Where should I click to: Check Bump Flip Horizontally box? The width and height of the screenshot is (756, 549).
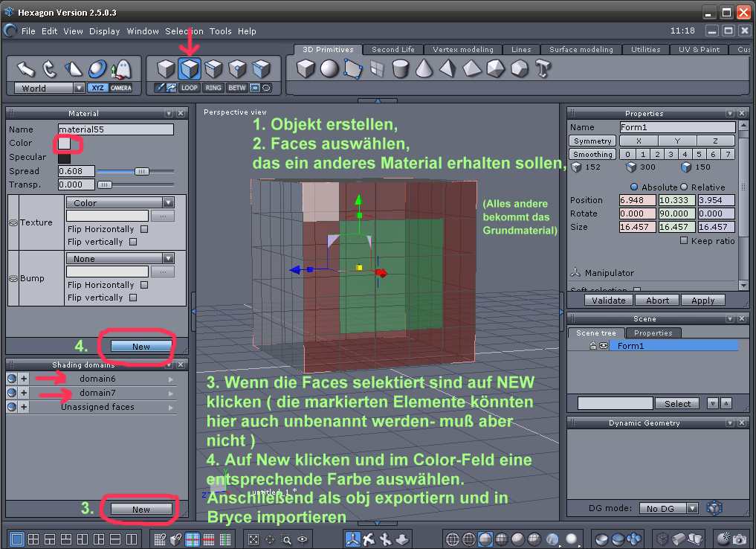point(143,285)
